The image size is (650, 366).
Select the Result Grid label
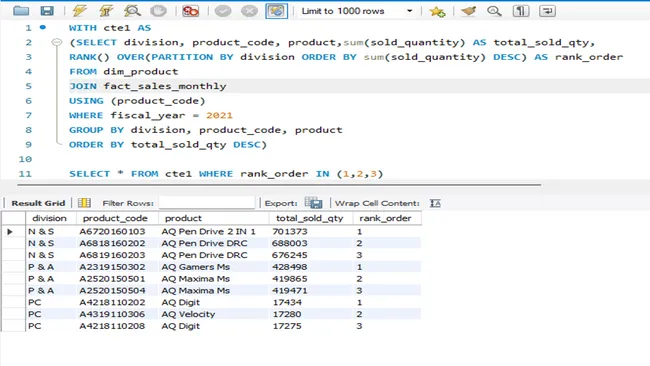(38, 203)
